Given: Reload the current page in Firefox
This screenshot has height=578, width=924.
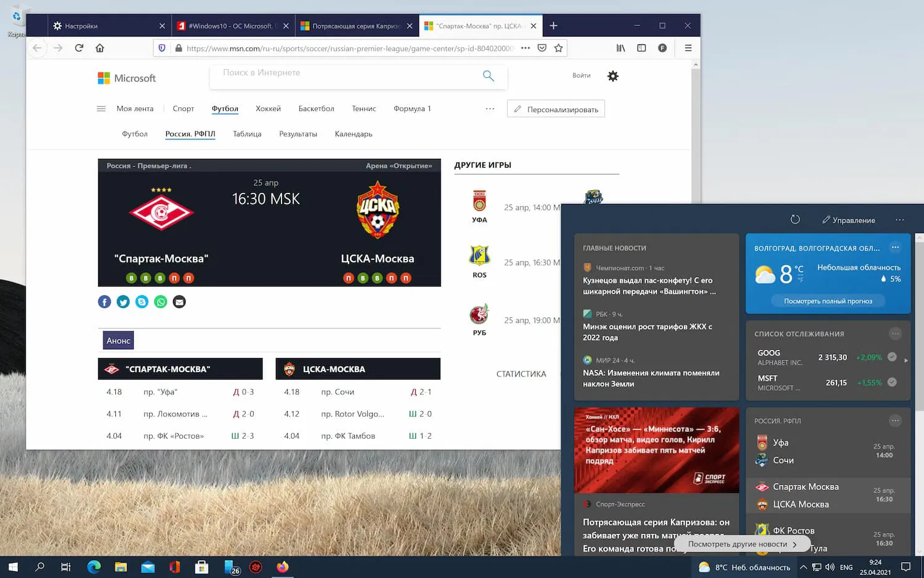Looking at the screenshot, I should [x=79, y=48].
